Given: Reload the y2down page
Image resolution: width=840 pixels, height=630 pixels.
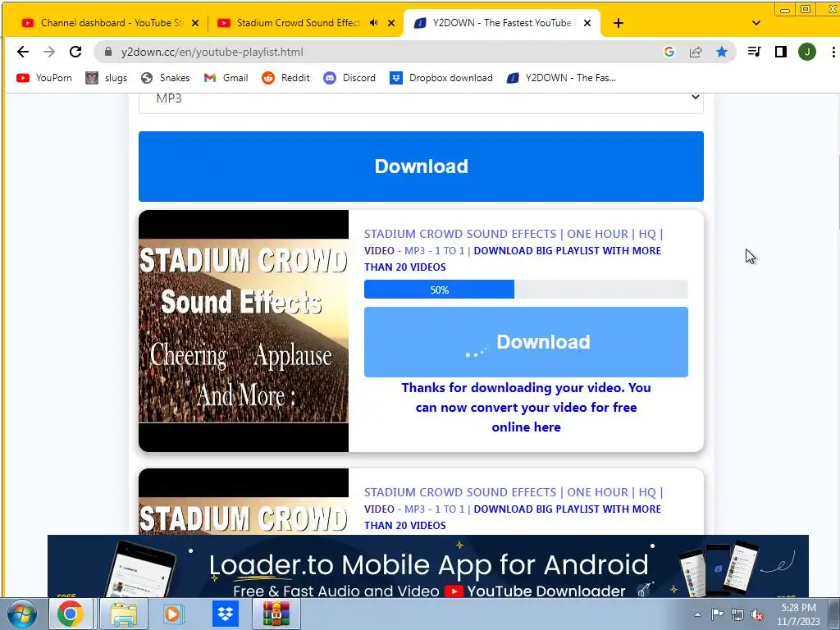Looking at the screenshot, I should pyautogui.click(x=75, y=52).
